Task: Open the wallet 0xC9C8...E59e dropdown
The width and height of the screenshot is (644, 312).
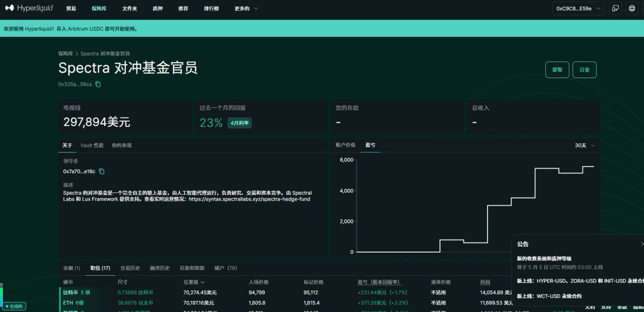Action: (x=578, y=8)
